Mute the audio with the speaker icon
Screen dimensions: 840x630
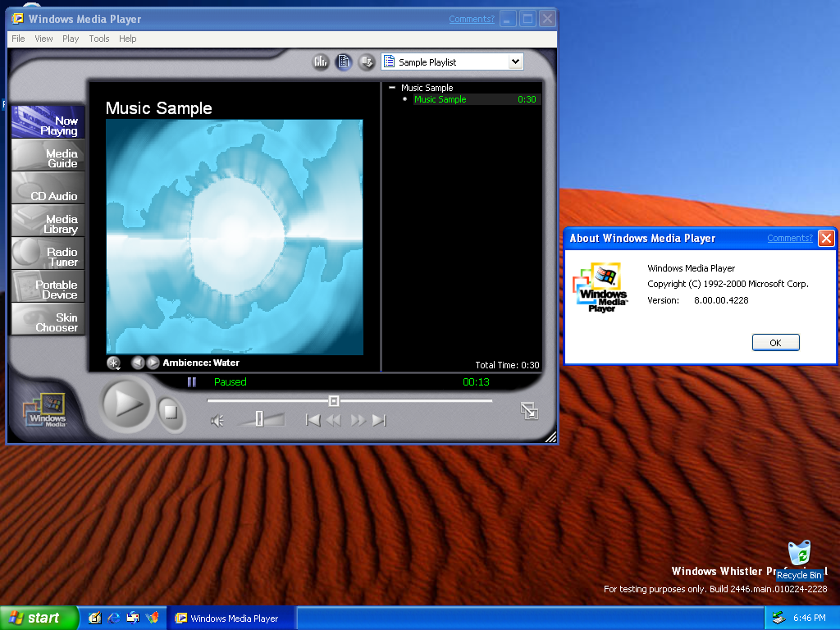point(217,421)
